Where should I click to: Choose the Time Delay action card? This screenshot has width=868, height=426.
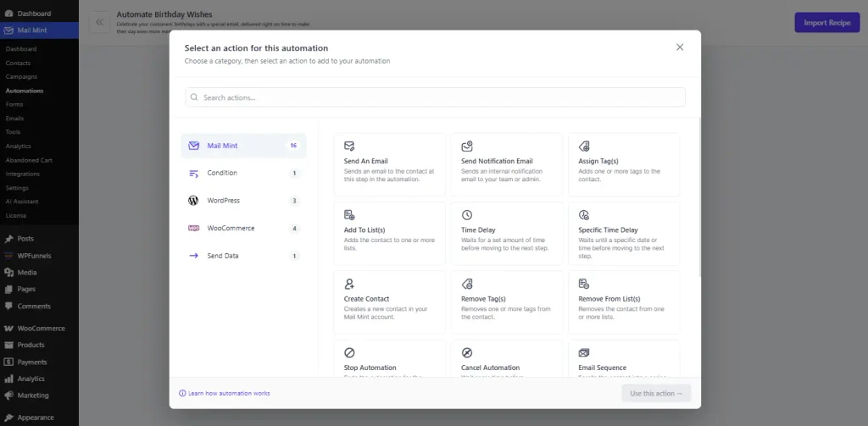click(x=507, y=234)
